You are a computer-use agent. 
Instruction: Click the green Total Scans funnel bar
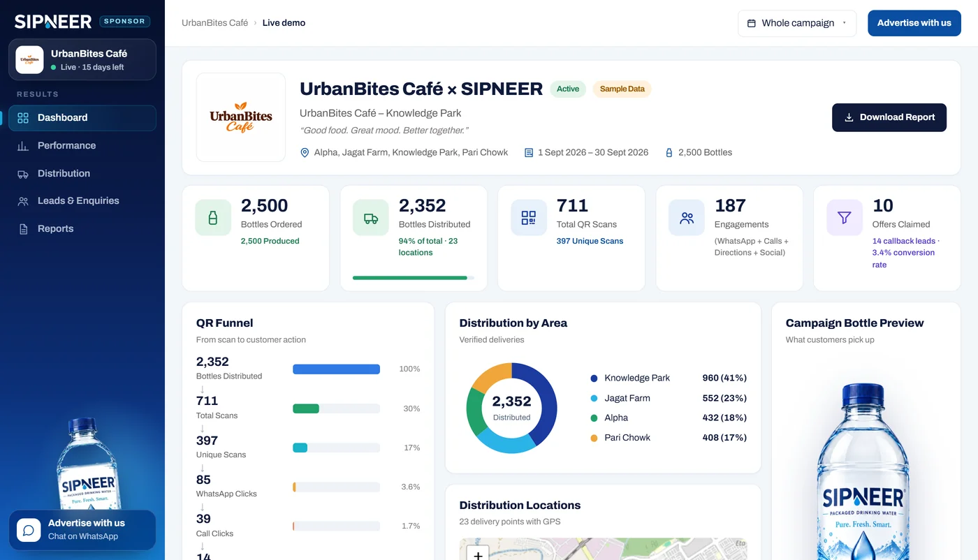(x=306, y=408)
